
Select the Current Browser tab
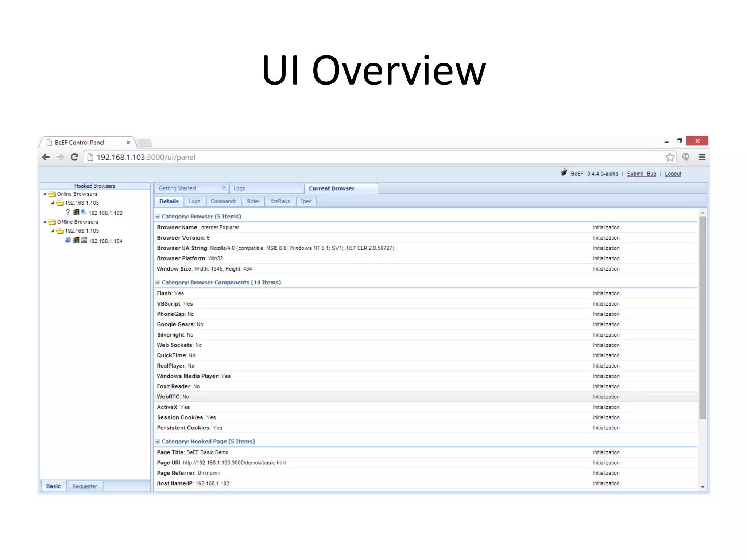[341, 188]
